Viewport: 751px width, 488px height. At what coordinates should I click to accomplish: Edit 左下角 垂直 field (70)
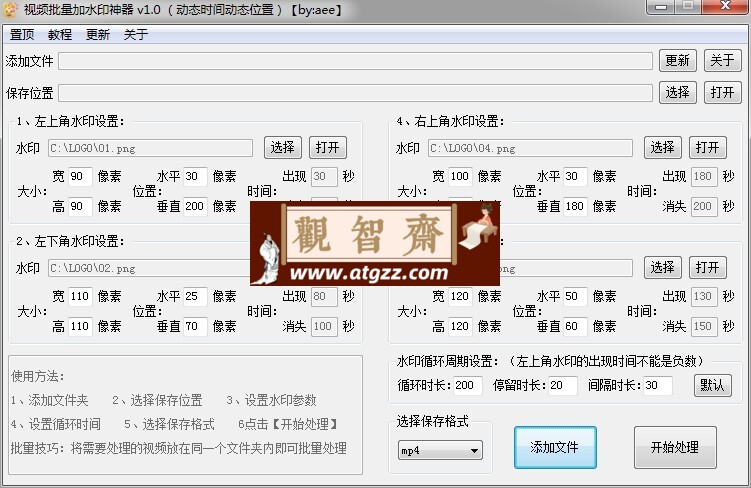195,327
